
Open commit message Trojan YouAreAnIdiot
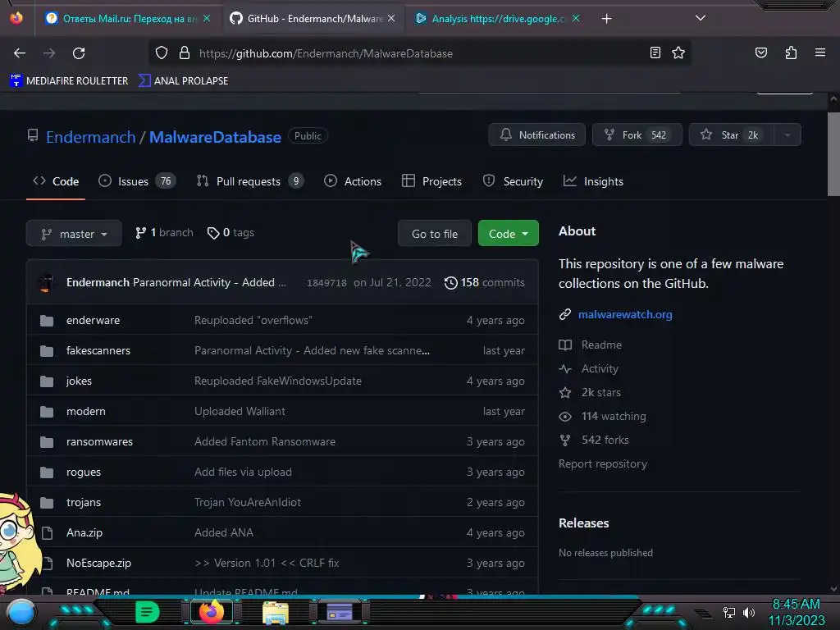pos(248,503)
